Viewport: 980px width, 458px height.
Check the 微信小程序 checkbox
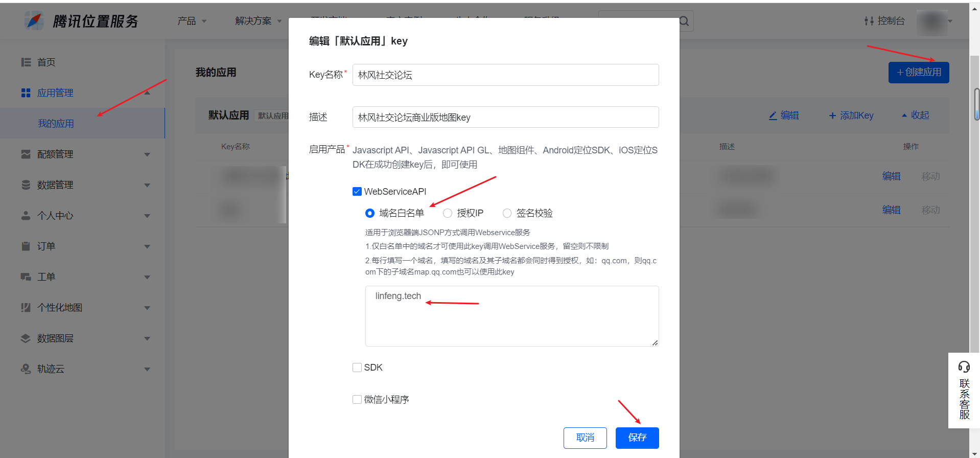tap(357, 400)
